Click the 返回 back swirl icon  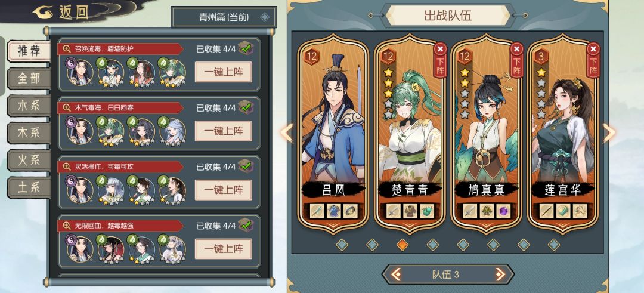click(44, 12)
